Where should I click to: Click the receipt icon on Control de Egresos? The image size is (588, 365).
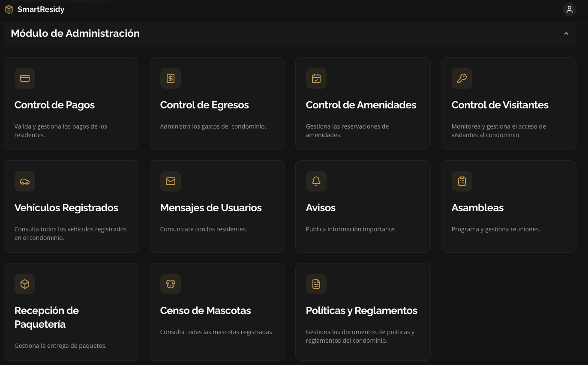coord(171,78)
